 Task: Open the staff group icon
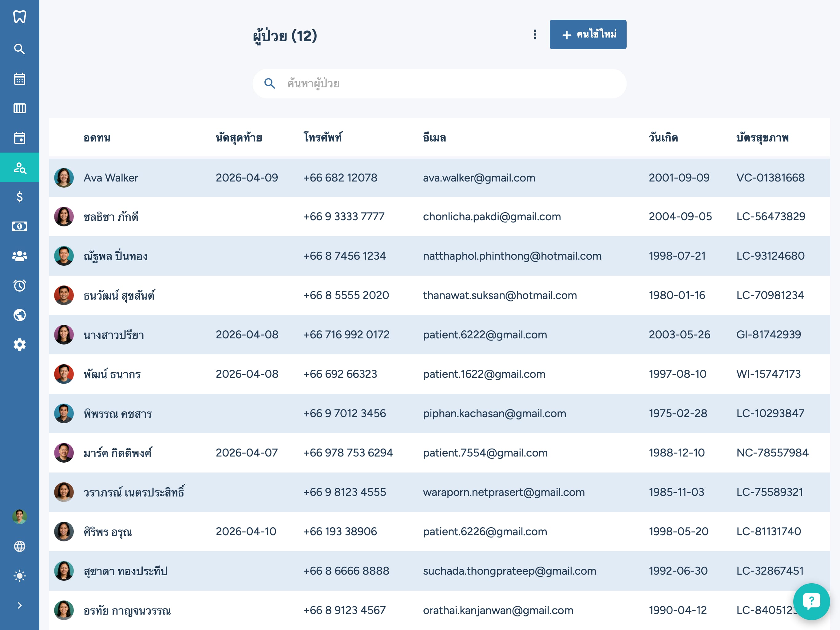19,256
